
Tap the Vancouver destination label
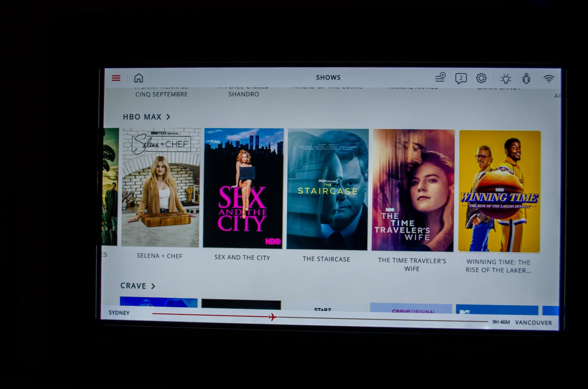(533, 322)
